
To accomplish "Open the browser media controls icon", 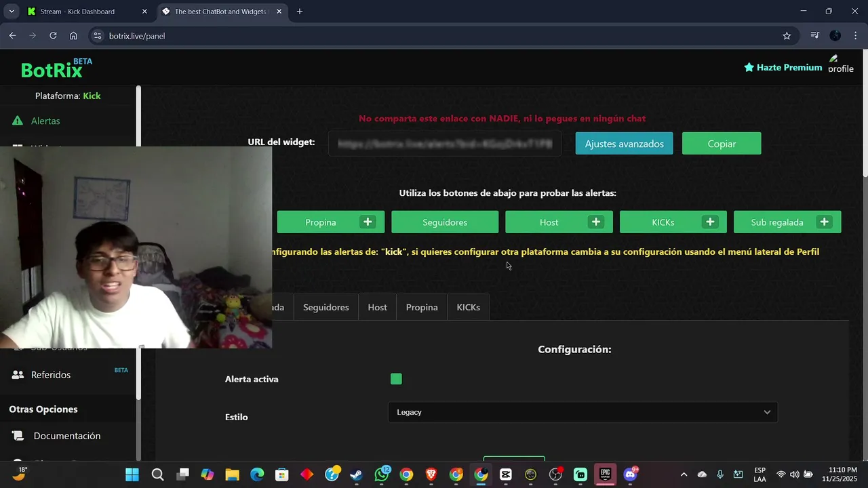I will (815, 36).
